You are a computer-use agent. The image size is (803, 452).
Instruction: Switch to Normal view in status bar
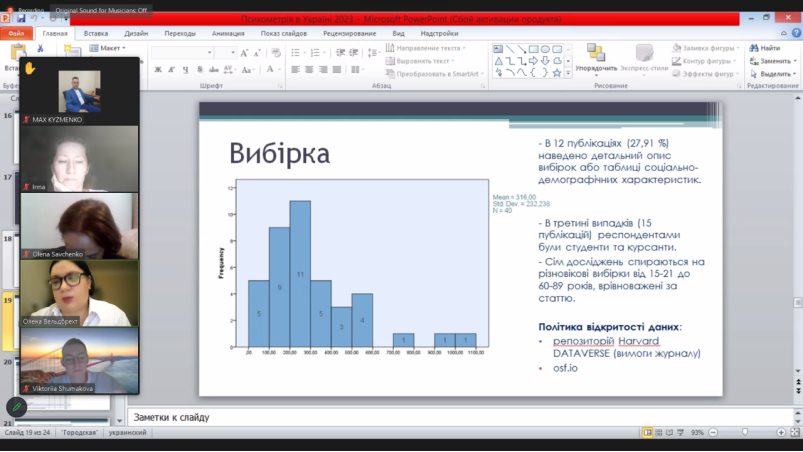pyautogui.click(x=649, y=432)
